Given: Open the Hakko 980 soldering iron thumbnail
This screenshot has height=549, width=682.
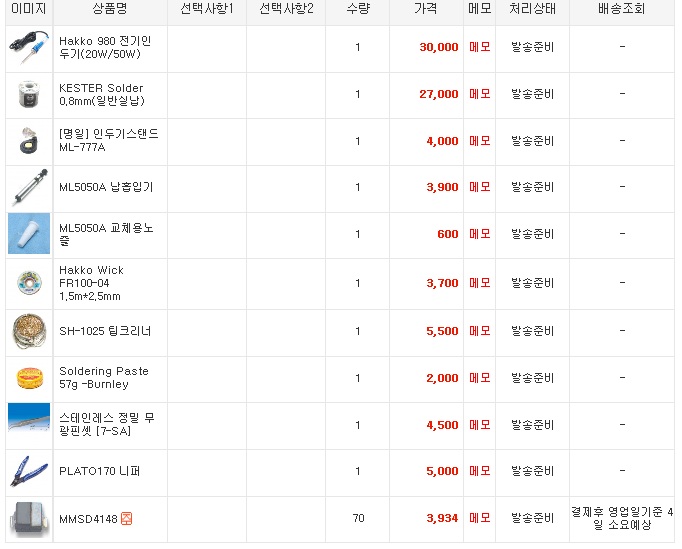Looking at the screenshot, I should [x=29, y=47].
